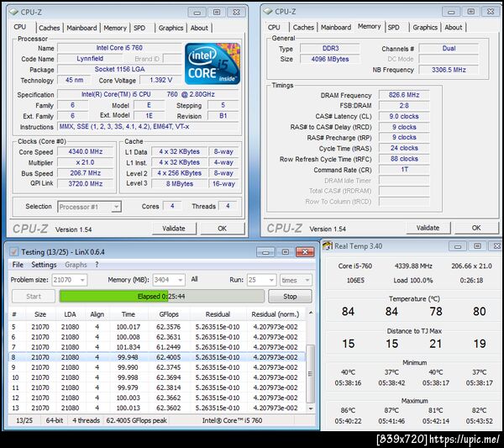Open the Settings menu in LinX
Image resolution: width=504 pixels, height=448 pixels.
point(44,265)
